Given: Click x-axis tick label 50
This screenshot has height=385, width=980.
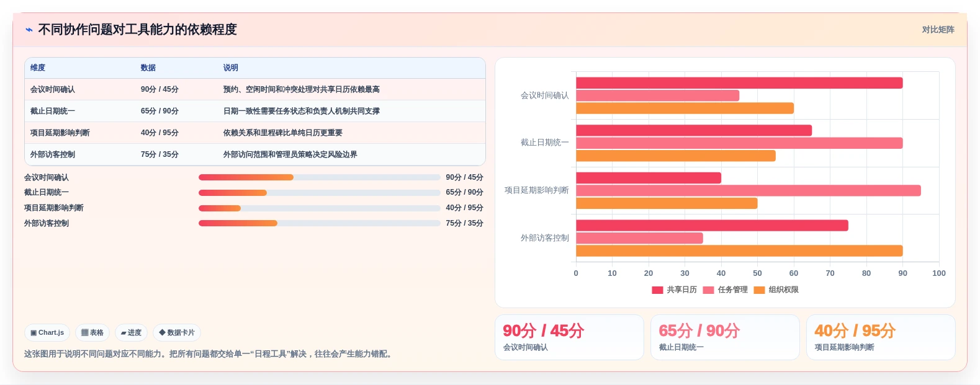Looking at the screenshot, I should pyautogui.click(x=757, y=273).
